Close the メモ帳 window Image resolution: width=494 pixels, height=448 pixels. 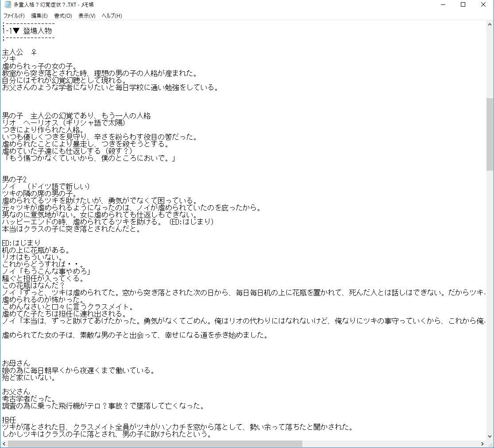click(483, 5)
